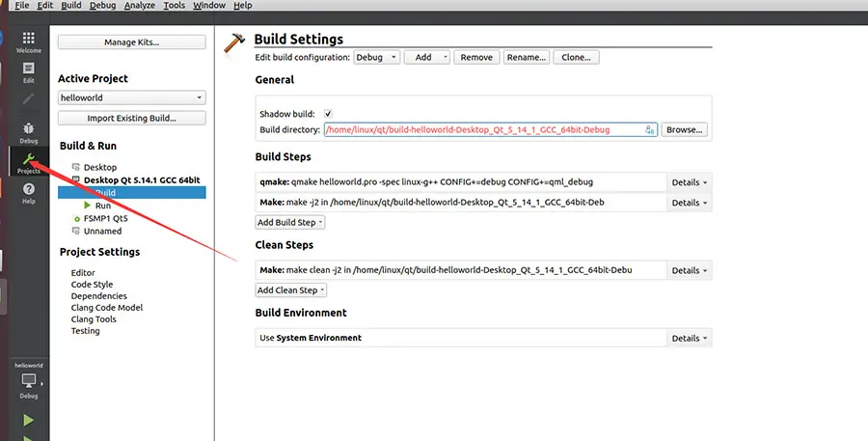Toggle the Shadow build checkbox
This screenshot has height=441, width=868.
click(328, 114)
